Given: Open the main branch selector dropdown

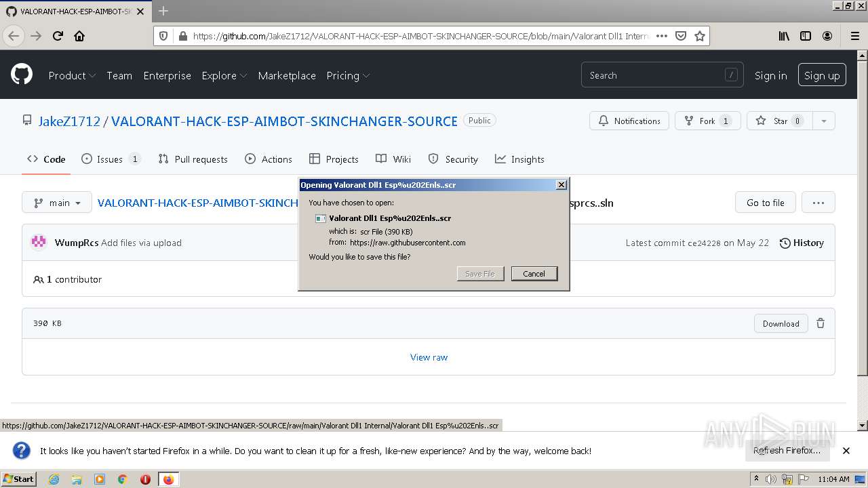Looking at the screenshot, I should click(x=57, y=203).
